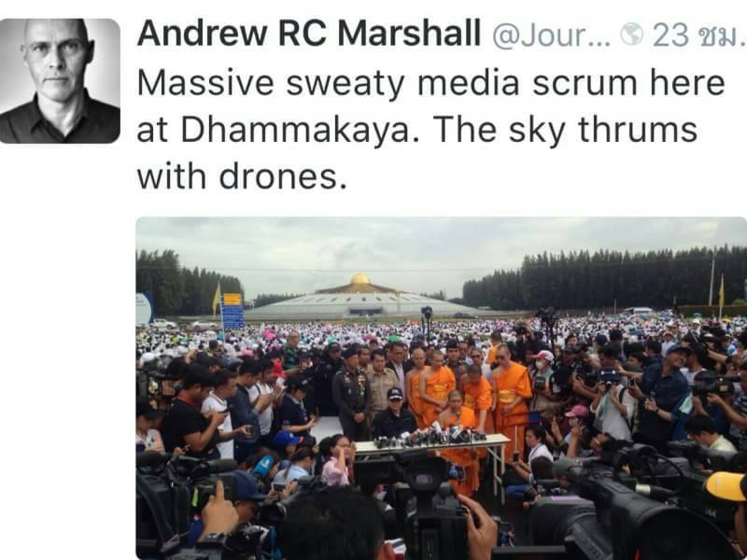Click the text 'The sky thrums'
This screenshot has width=747, height=560.
click(x=565, y=130)
